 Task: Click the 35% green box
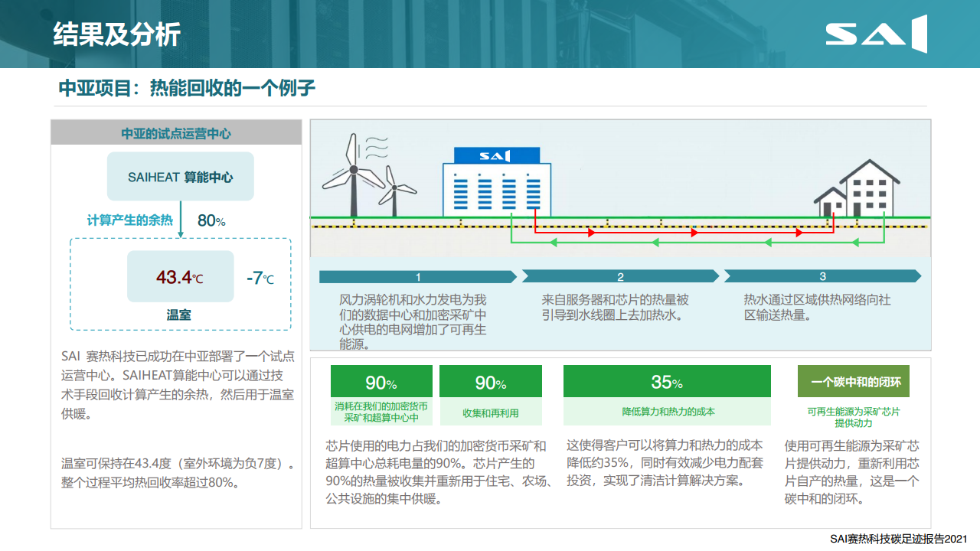(667, 381)
